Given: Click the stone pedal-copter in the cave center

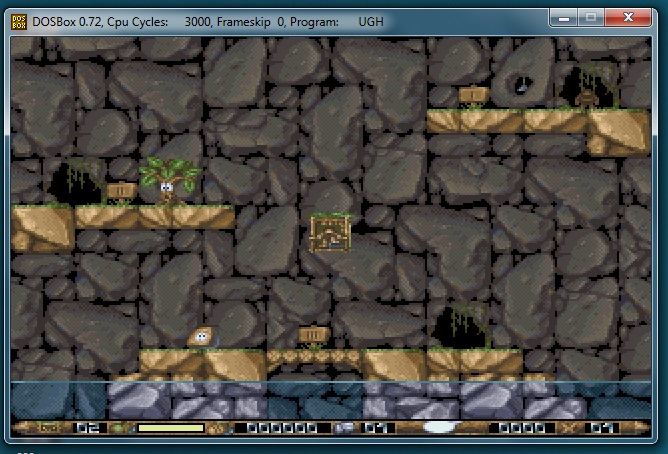Looking at the screenshot, I should click(331, 233).
